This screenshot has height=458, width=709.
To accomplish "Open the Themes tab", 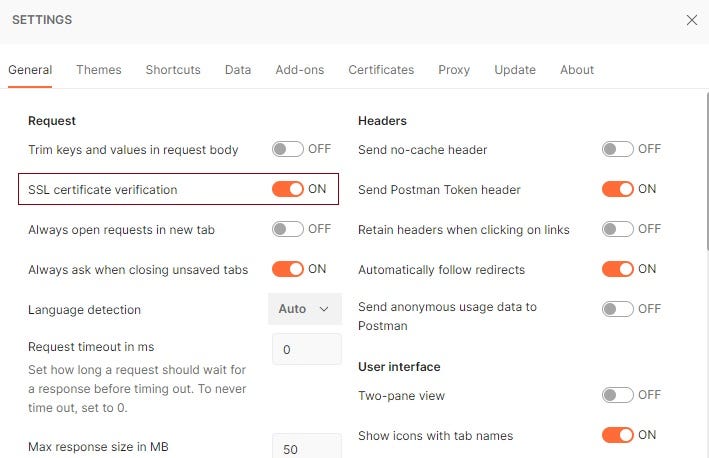I will 99,70.
